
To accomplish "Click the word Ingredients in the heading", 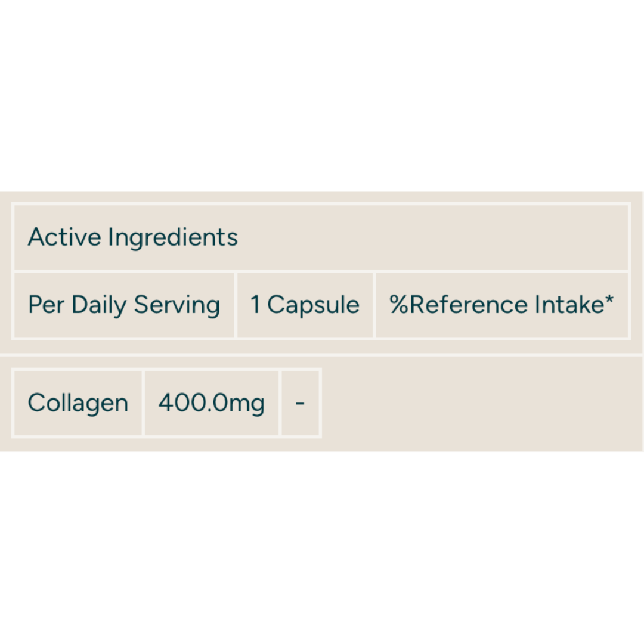I will coord(173,237).
